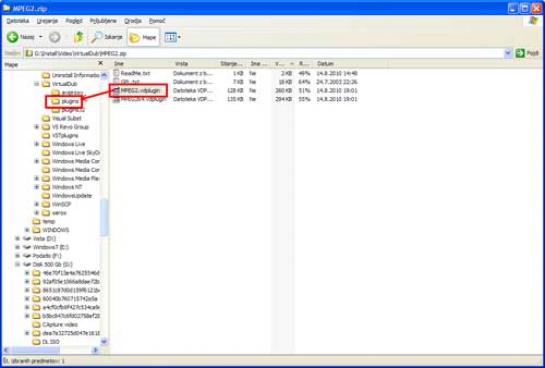Click the grey Forward arrow button

tap(54, 37)
